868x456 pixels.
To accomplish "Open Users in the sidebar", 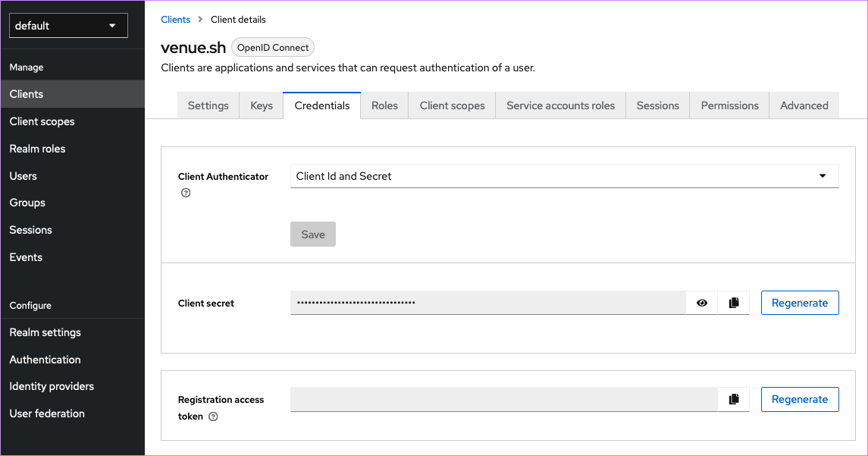I will pyautogui.click(x=73, y=175).
